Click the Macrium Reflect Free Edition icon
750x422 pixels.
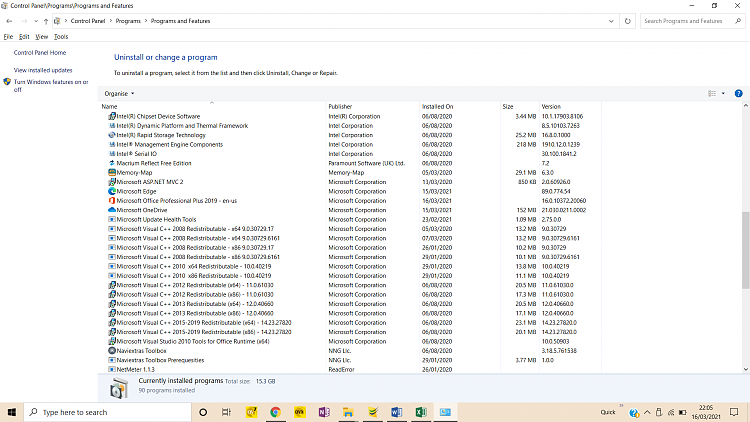pyautogui.click(x=111, y=163)
